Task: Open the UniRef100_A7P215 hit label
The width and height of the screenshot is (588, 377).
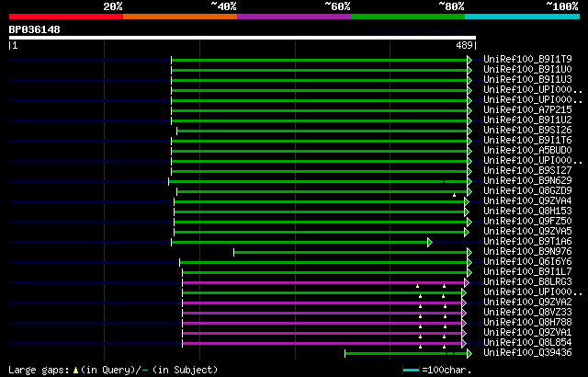Action: point(527,110)
